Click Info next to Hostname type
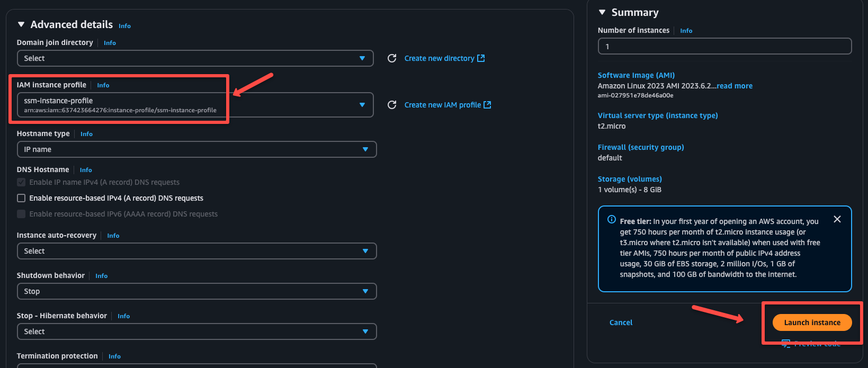The image size is (868, 368). click(86, 134)
